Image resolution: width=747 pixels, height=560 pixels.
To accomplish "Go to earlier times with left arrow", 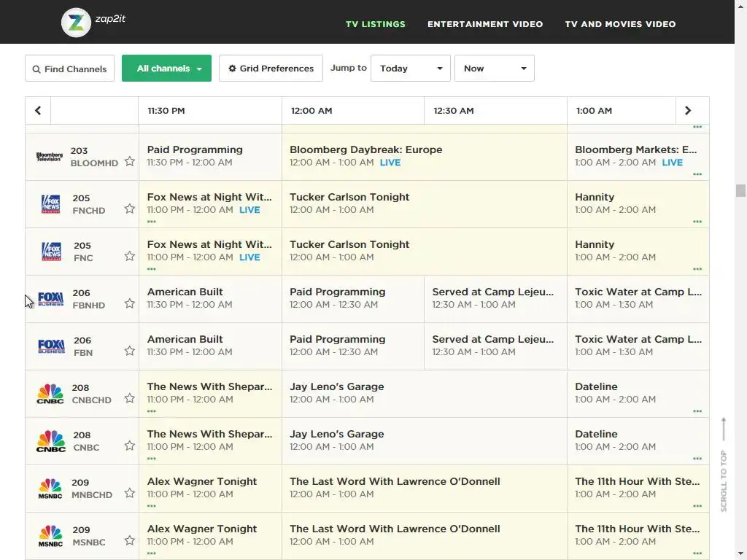I will pos(38,111).
